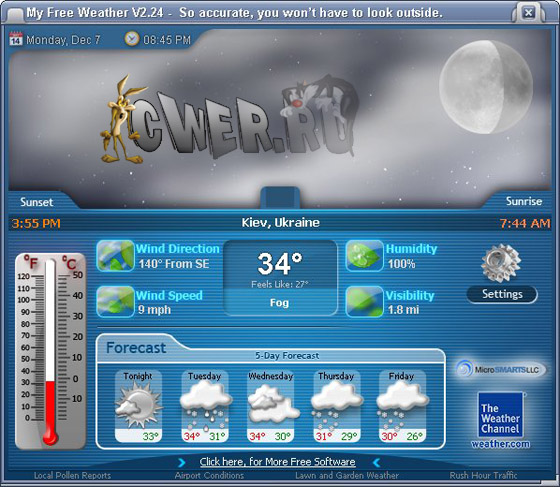This screenshot has width=560, height=487.
Task: Click the Wind Direction icon
Action: coord(115,256)
